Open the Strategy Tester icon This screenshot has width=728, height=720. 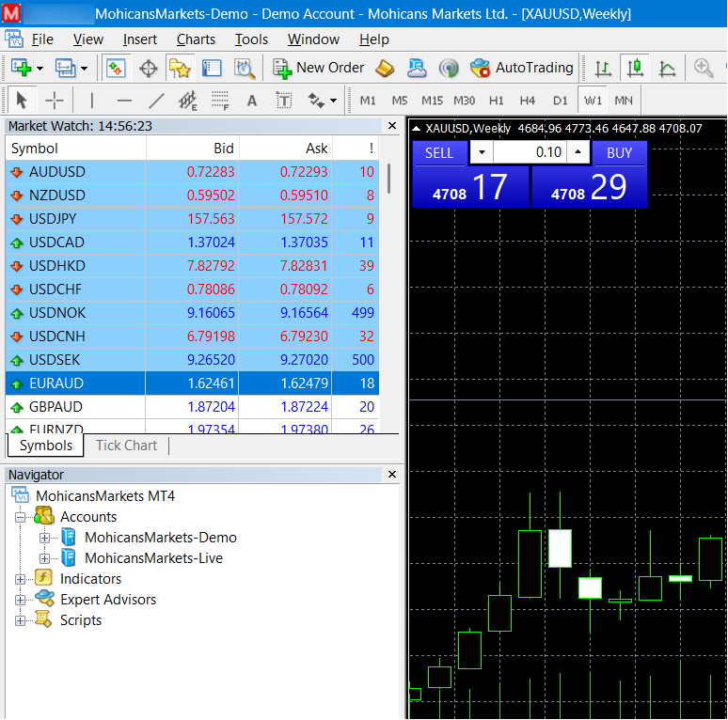[x=245, y=69]
